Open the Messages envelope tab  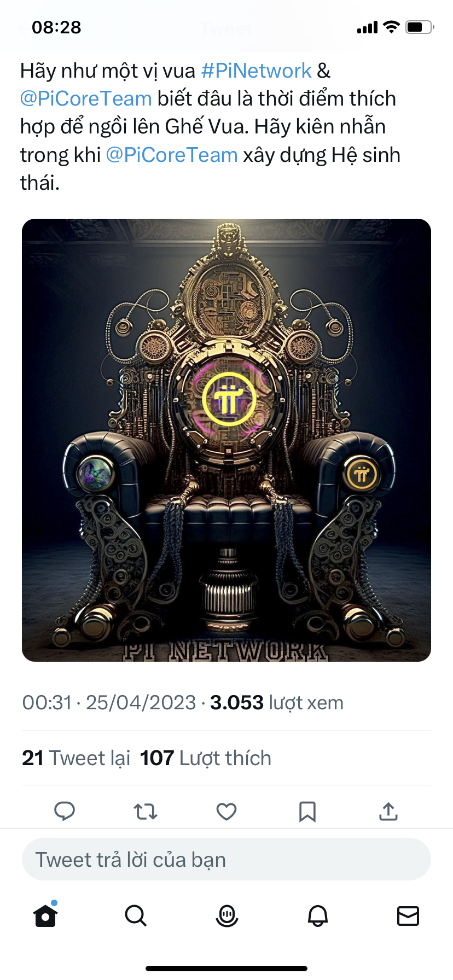coord(408,915)
